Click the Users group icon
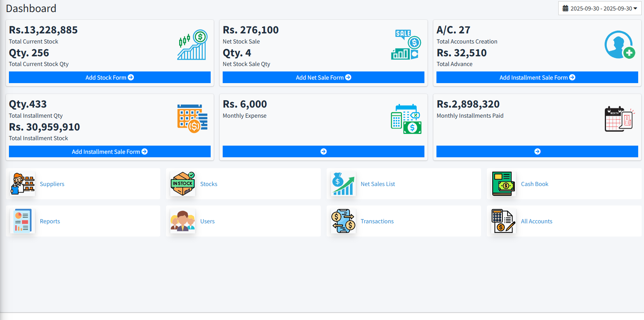The image size is (644, 320). [183, 221]
